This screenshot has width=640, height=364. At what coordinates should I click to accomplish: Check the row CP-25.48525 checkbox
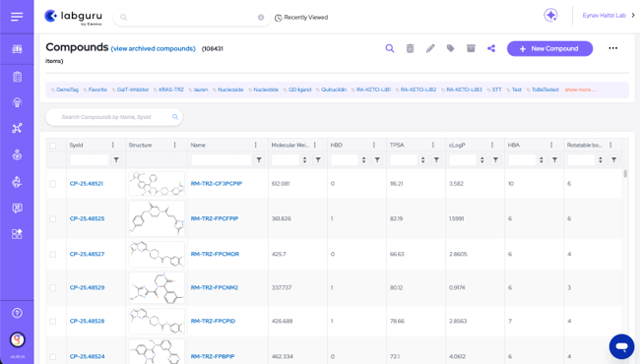coord(52,218)
